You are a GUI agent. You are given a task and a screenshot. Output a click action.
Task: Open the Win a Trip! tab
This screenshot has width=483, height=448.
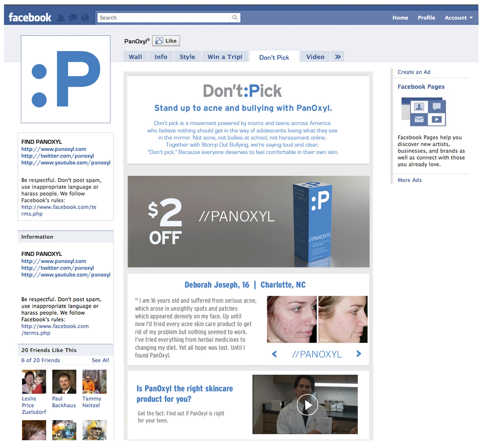point(225,57)
